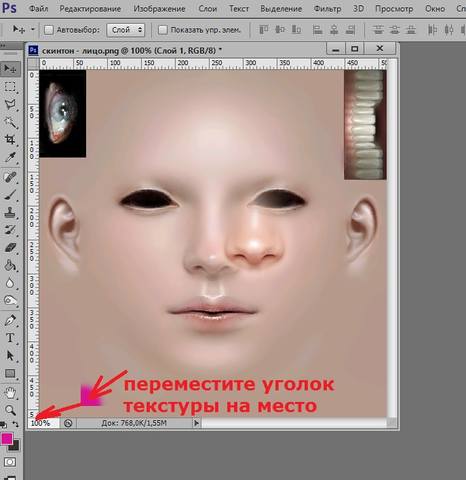Image resolution: width=466 pixels, height=480 pixels.
Task: Toggle Quick Mask mode
Action: (x=9, y=462)
